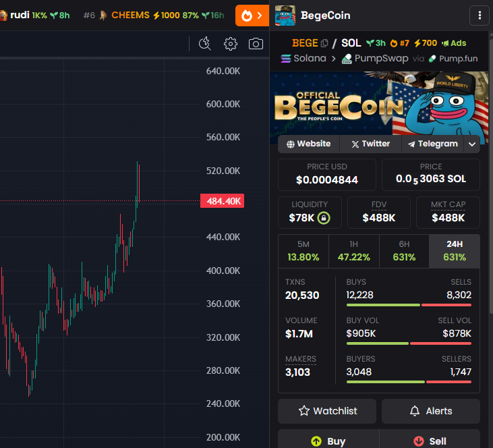Open the trending fire button
Viewport: 493px width, 448px height.
[252, 16]
